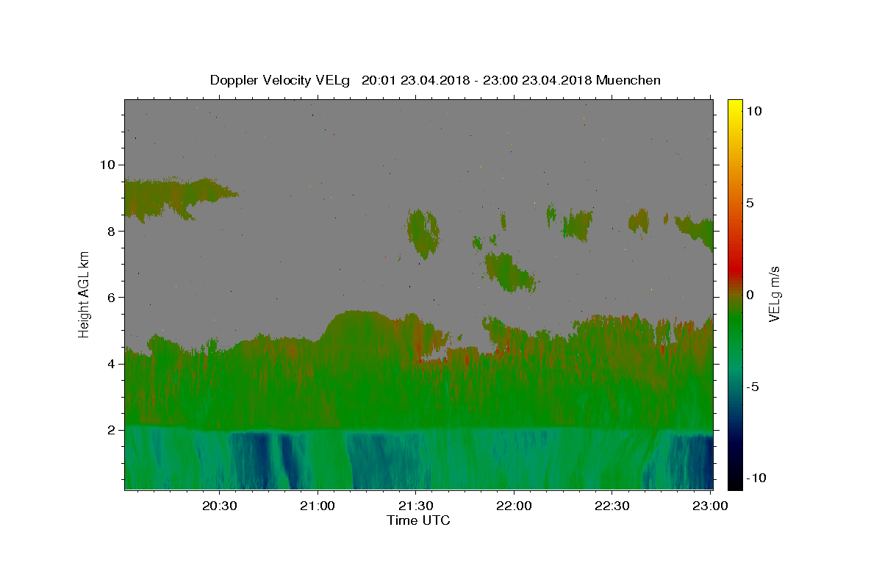
Task: Select the 'Height AGL km' axis label
Action: [84, 294]
